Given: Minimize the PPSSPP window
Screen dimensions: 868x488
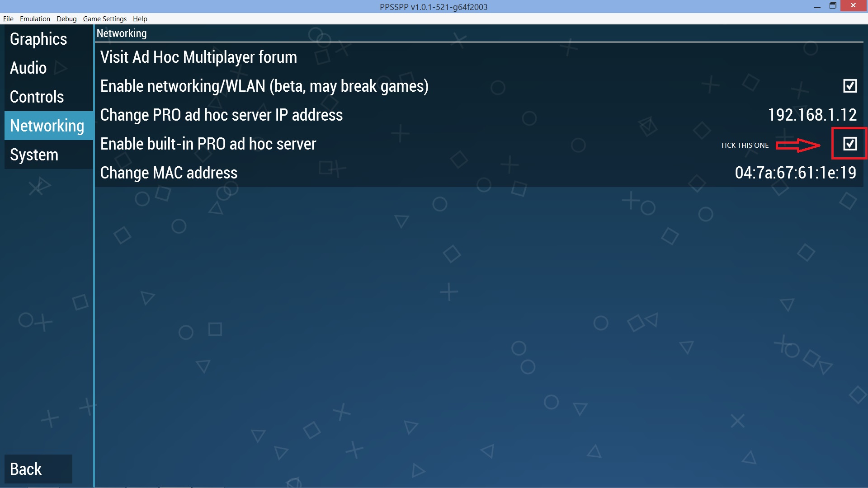Looking at the screenshot, I should coord(817,6).
